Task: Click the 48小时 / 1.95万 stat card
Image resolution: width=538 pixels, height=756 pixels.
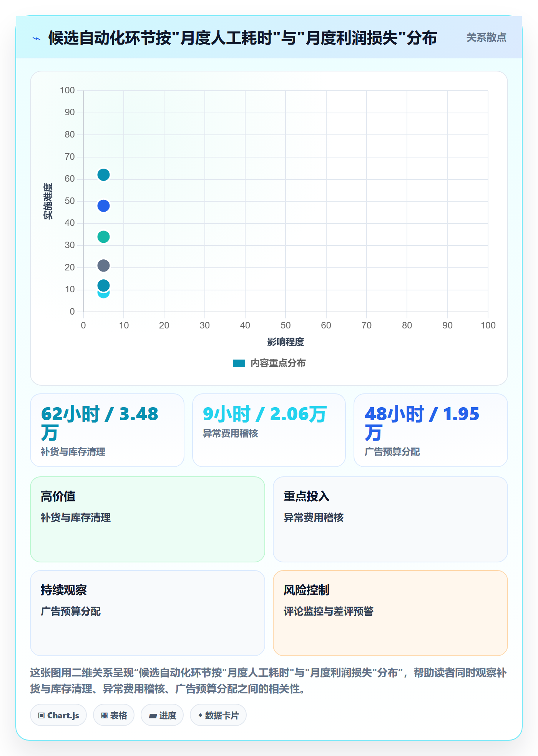Action: 431,430
